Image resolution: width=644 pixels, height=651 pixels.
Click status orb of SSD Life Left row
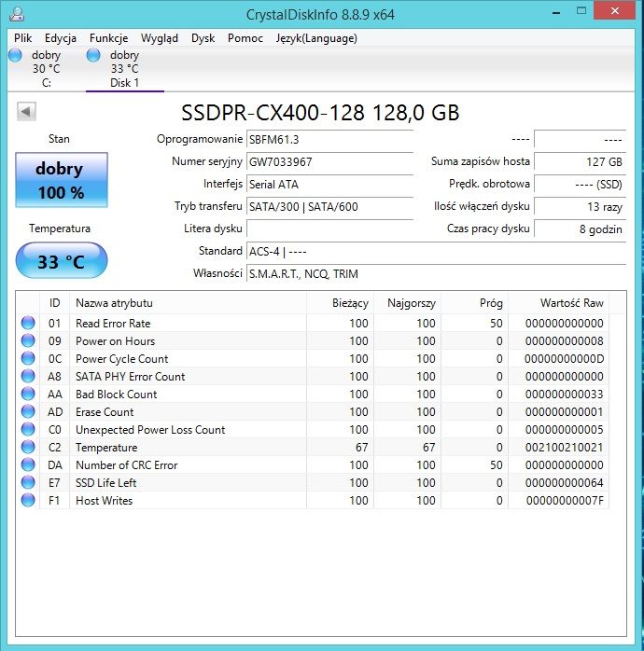point(28,482)
